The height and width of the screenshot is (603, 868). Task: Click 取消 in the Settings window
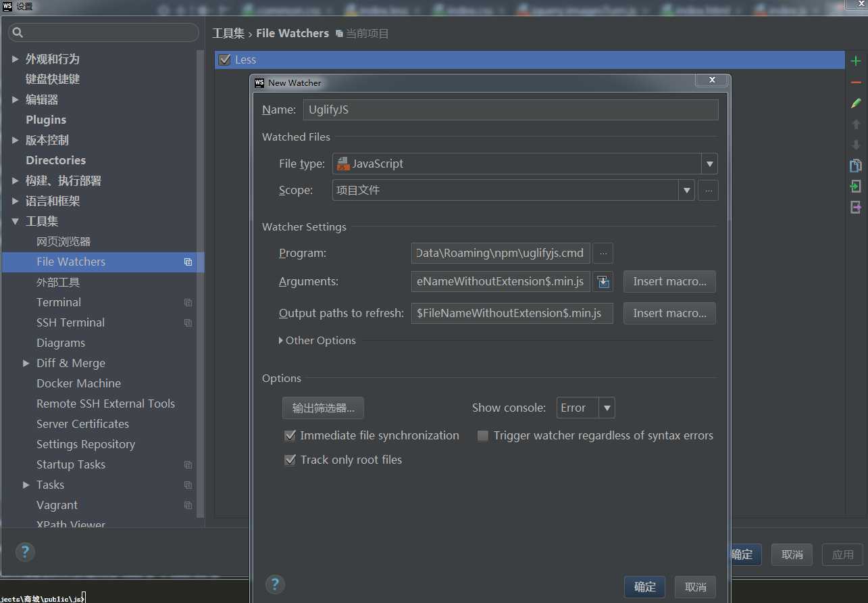click(792, 555)
